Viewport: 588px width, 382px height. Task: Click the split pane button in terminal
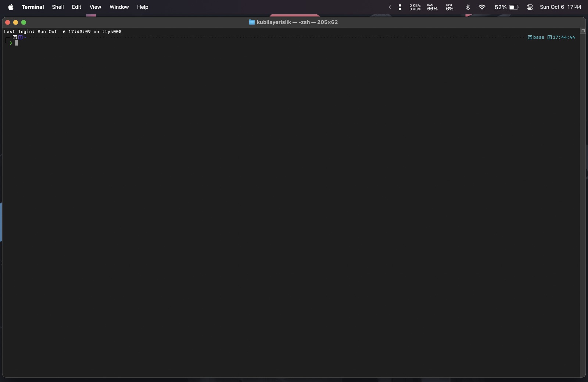tap(583, 31)
